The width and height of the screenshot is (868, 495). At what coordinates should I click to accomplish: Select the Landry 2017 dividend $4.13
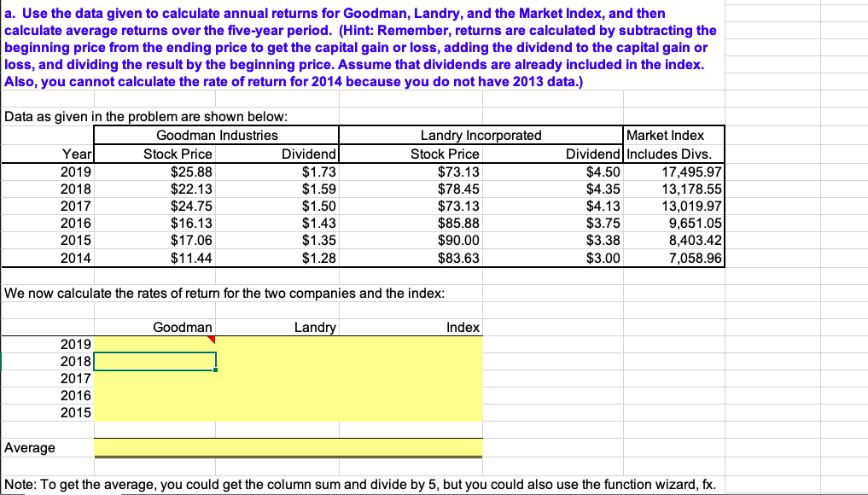(x=603, y=207)
